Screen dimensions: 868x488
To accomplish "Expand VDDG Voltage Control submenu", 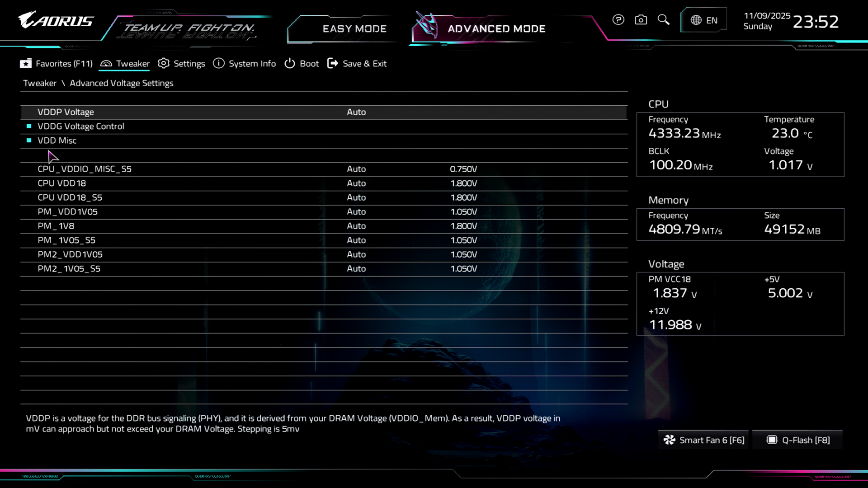I will [x=81, y=127].
